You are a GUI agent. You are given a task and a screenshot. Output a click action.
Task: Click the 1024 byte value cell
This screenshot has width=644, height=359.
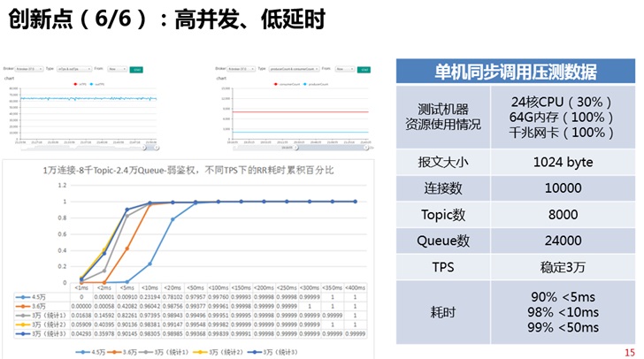coord(563,162)
